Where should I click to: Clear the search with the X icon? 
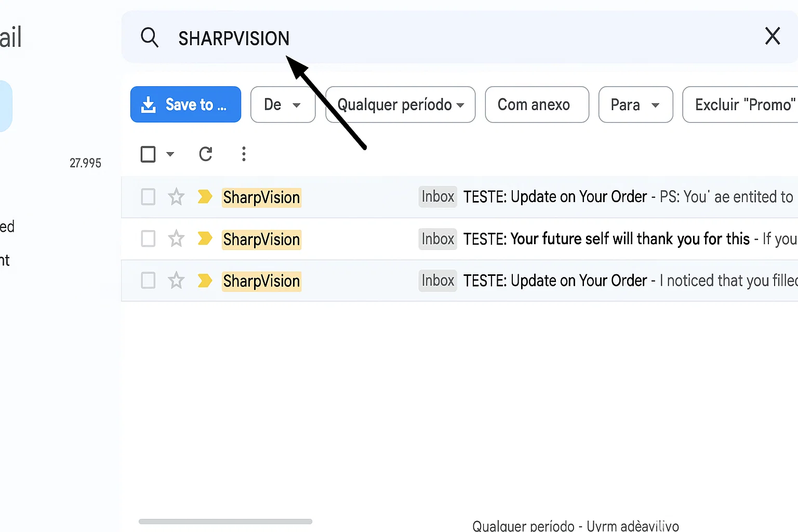click(772, 36)
